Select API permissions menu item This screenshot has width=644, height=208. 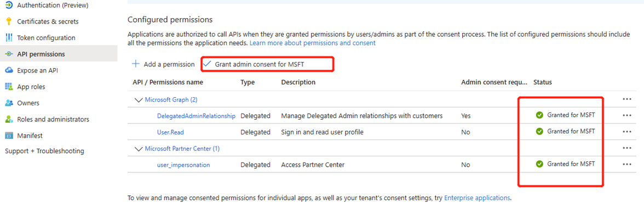[58, 54]
